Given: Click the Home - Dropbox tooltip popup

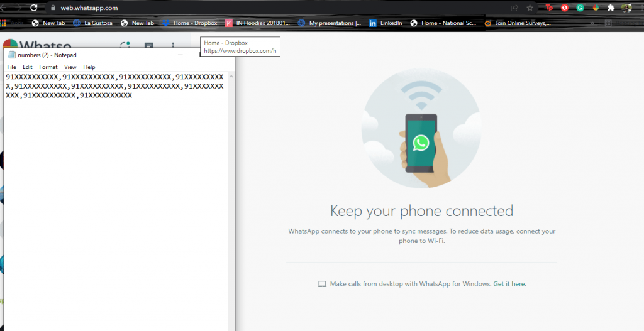Looking at the screenshot, I should [x=240, y=46].
